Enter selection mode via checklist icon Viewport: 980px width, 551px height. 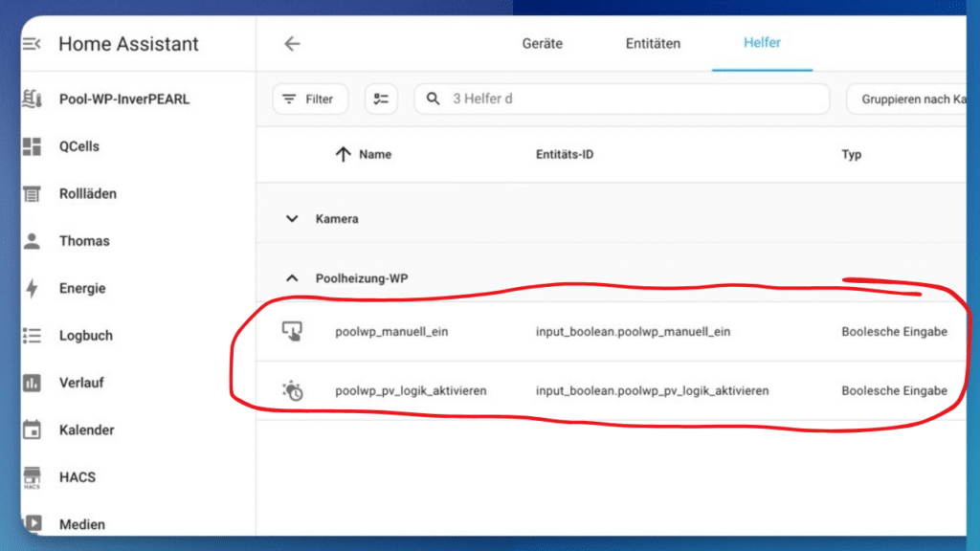381,99
